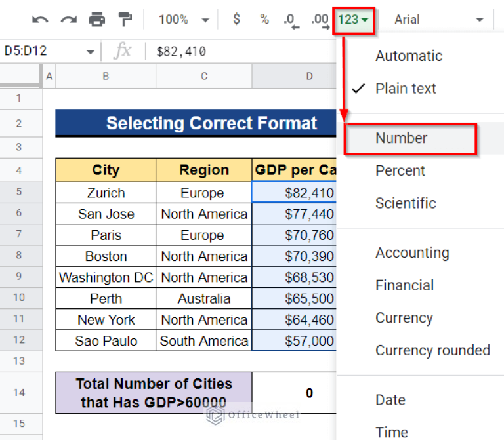Screen dimensions: 504x440
Task: Select column D header
Action: (x=294, y=77)
